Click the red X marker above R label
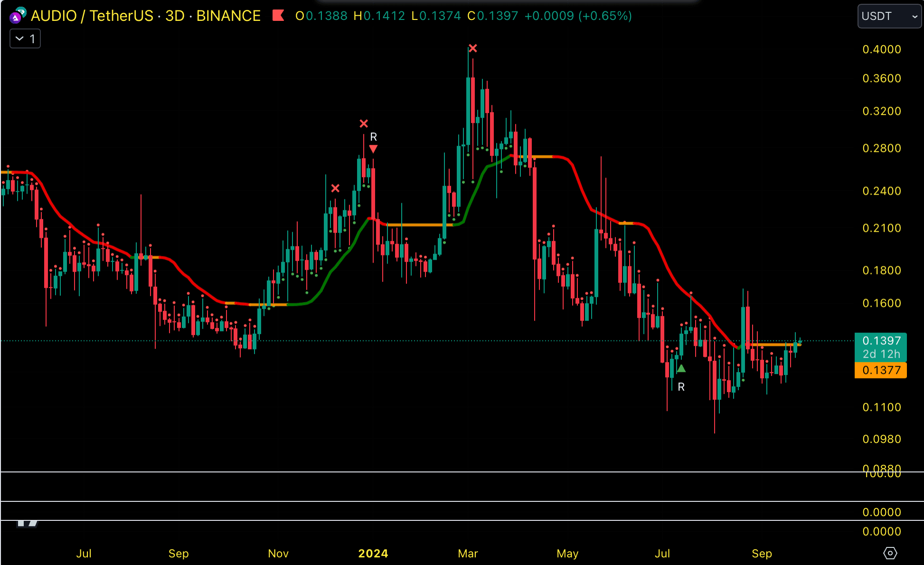Viewport: 924px width, 565px height. (x=364, y=123)
